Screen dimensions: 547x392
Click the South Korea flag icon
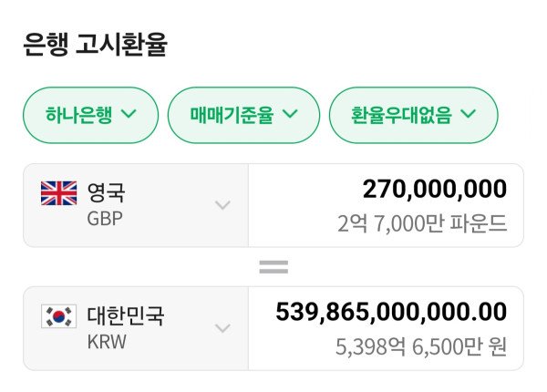pyautogui.click(x=59, y=316)
